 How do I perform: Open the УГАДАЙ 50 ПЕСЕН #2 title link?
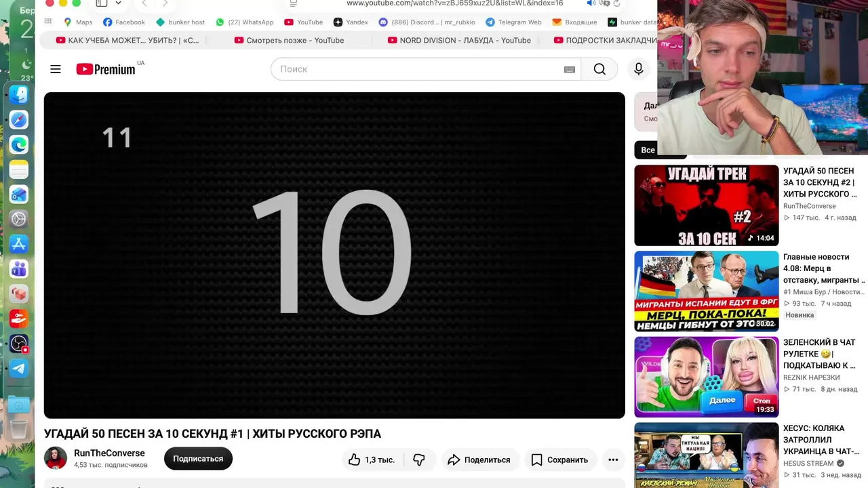click(820, 182)
